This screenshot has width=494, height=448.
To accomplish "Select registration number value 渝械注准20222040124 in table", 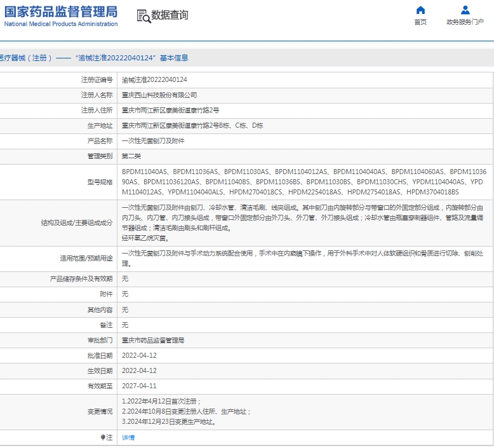I will (154, 80).
